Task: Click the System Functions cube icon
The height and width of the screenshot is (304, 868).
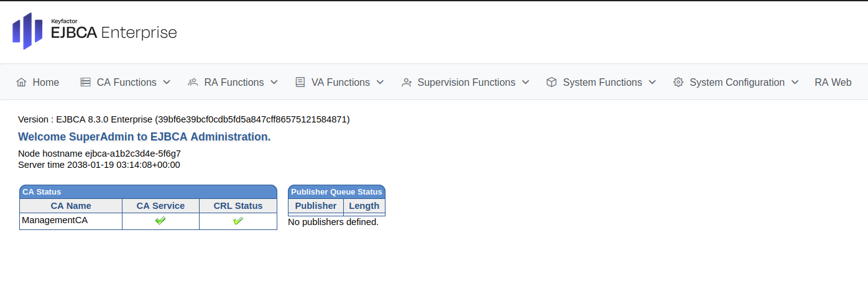Action: click(x=552, y=82)
